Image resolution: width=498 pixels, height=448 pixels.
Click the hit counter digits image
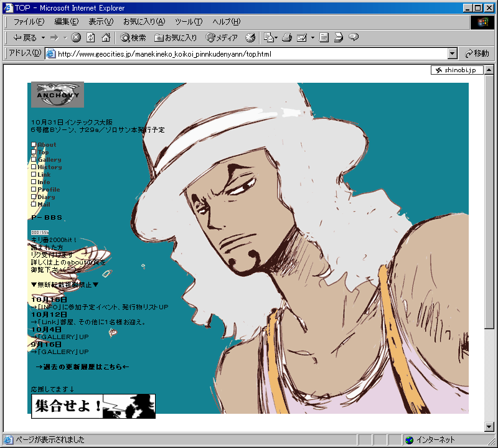coord(40,233)
